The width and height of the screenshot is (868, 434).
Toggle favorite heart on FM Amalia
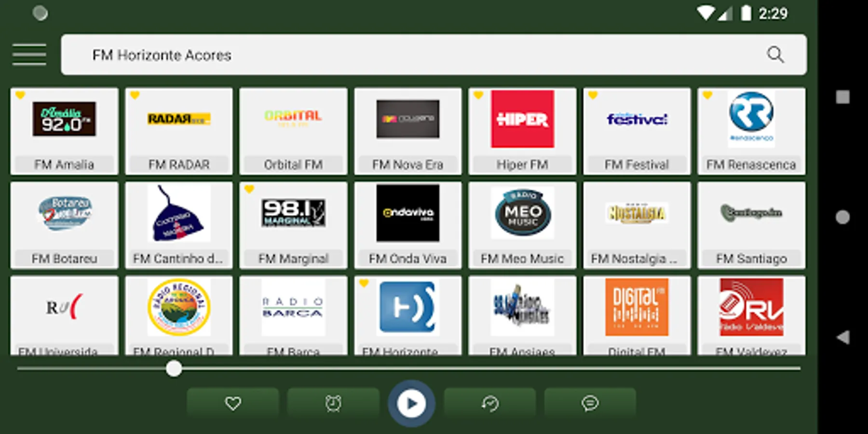pyautogui.click(x=20, y=95)
